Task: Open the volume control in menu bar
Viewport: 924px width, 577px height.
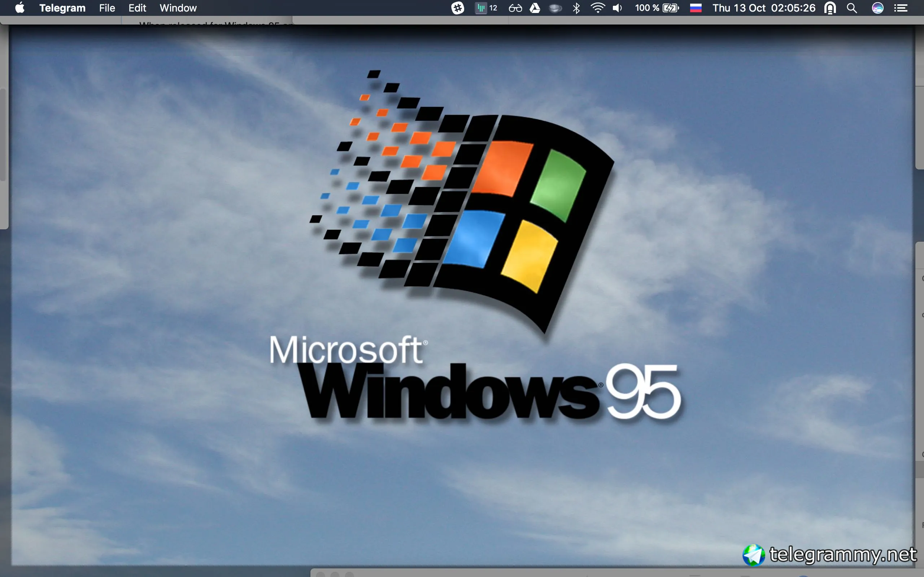Action: (618, 8)
